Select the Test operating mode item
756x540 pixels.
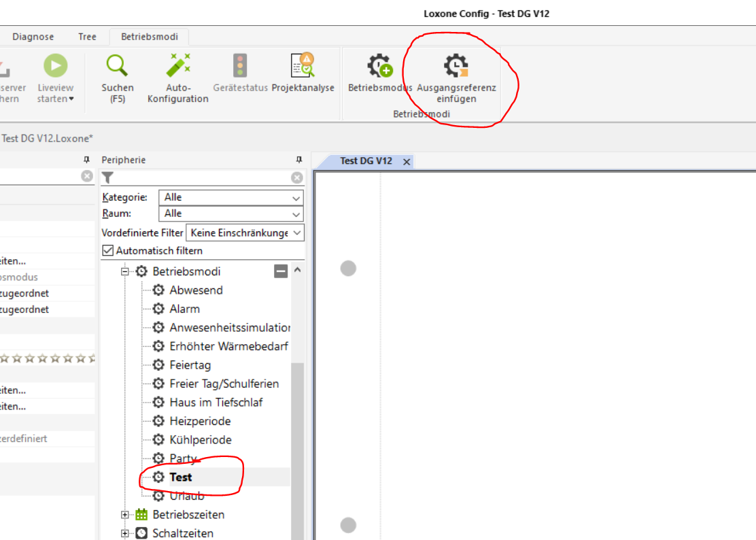181,477
